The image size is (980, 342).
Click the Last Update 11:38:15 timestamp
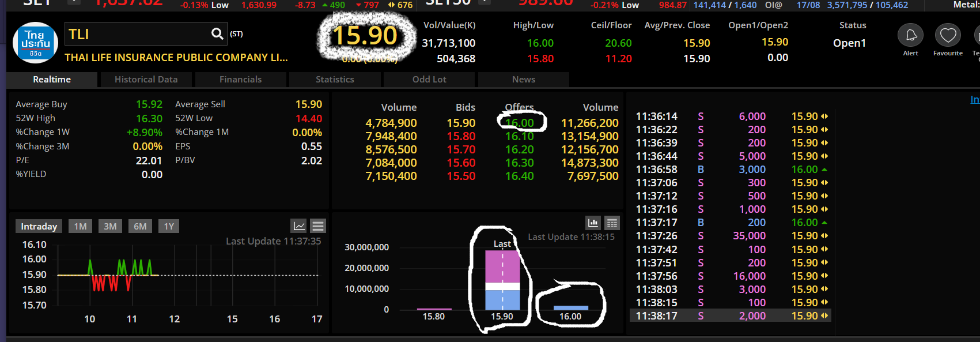(x=572, y=237)
